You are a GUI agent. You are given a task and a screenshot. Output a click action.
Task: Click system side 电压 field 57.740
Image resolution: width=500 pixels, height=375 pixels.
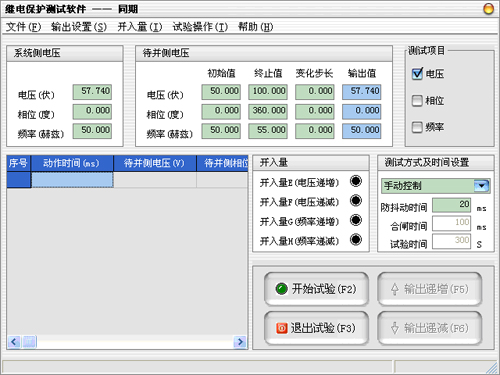[92, 92]
